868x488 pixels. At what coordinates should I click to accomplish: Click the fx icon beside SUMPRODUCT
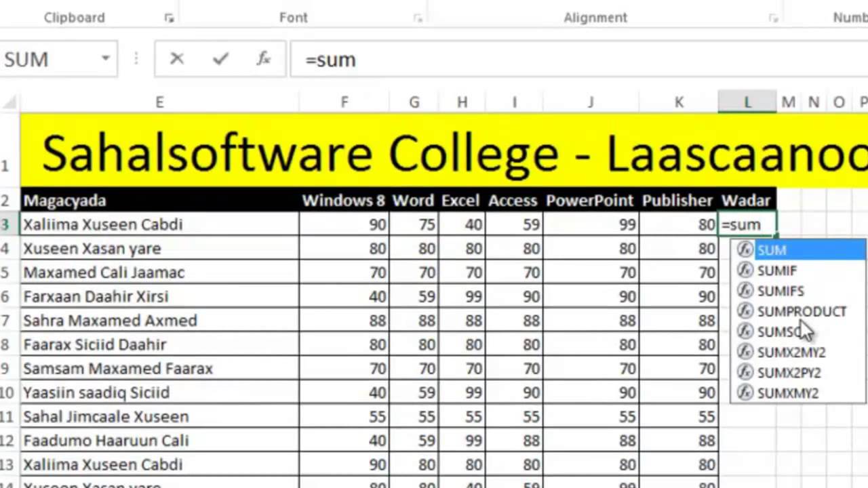pos(745,310)
